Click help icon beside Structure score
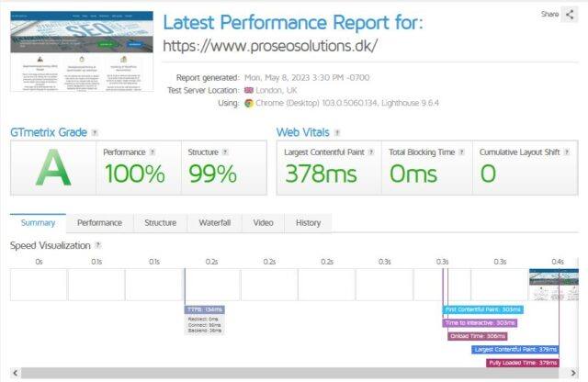Viewport: 588px width, 382px height. point(225,152)
